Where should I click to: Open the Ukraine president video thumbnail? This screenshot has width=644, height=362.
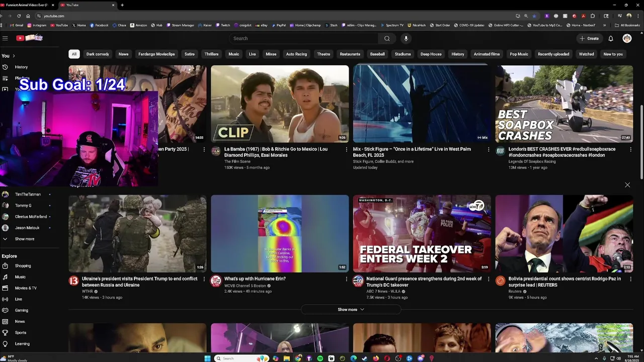click(x=137, y=233)
